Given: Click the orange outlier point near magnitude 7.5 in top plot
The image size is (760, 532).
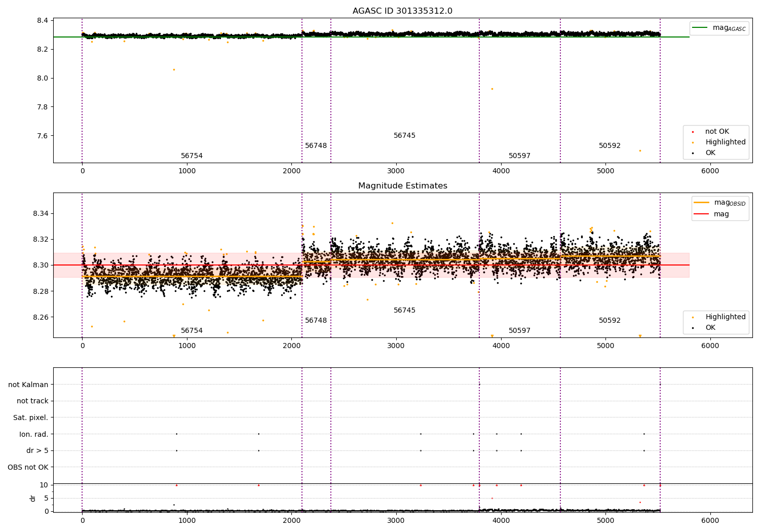Looking at the screenshot, I should coord(640,150).
